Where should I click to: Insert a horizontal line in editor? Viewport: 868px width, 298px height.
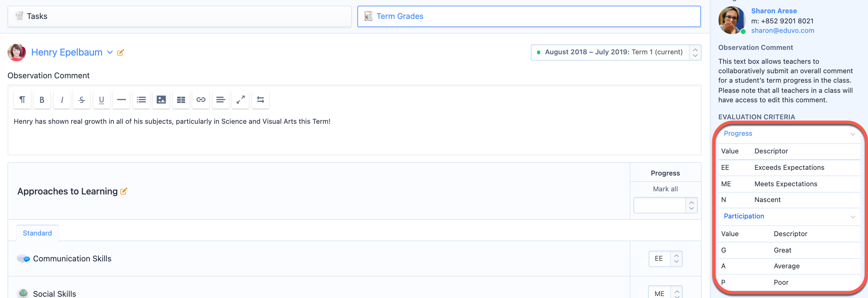tap(121, 100)
